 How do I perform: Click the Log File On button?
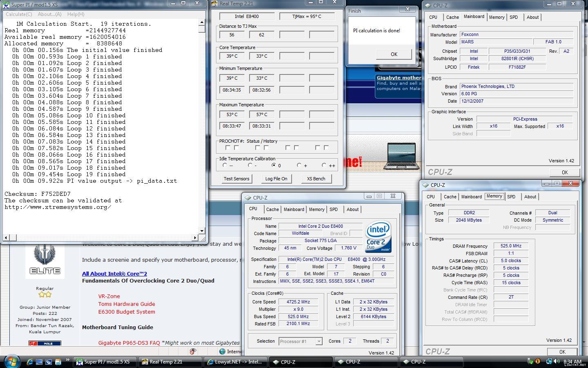pos(276,179)
